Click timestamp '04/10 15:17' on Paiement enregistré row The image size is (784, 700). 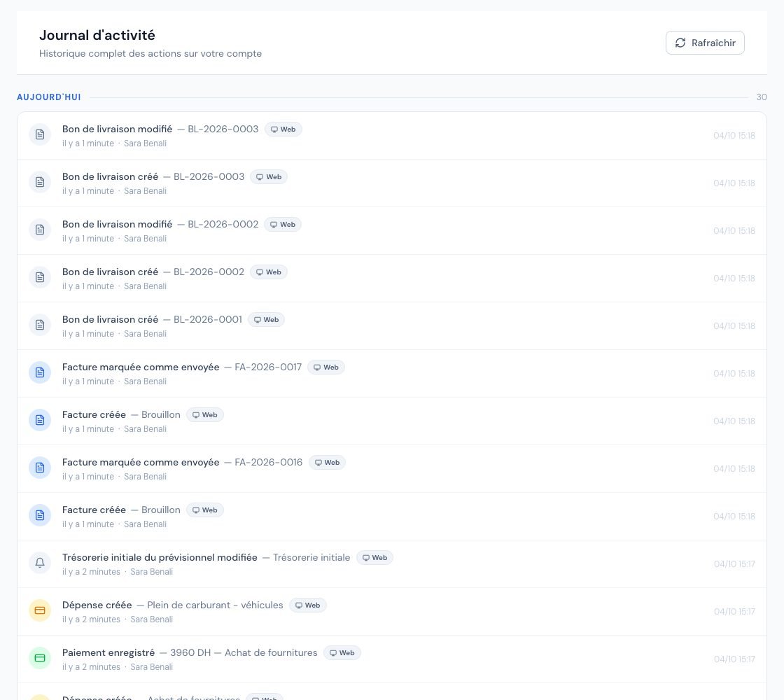[734, 659]
